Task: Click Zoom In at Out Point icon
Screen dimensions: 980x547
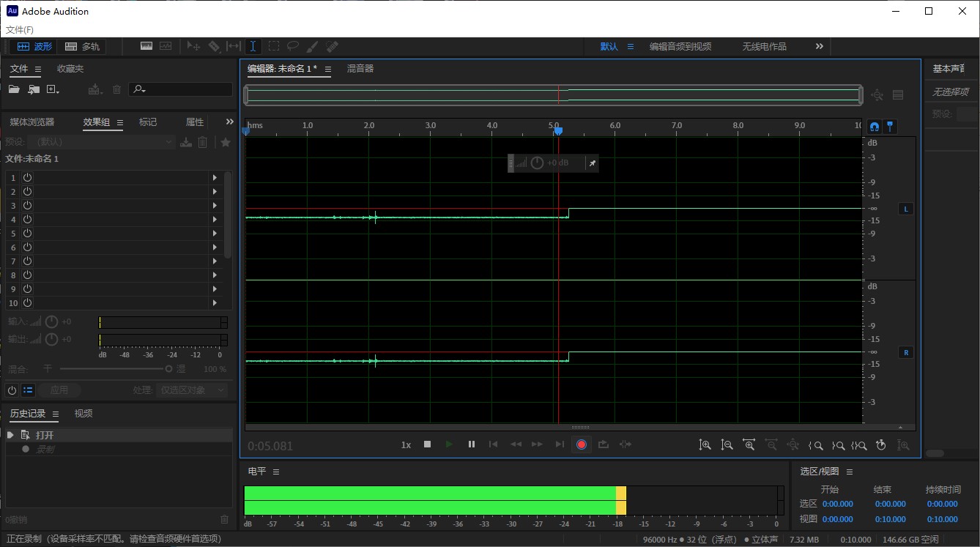Action: point(837,444)
